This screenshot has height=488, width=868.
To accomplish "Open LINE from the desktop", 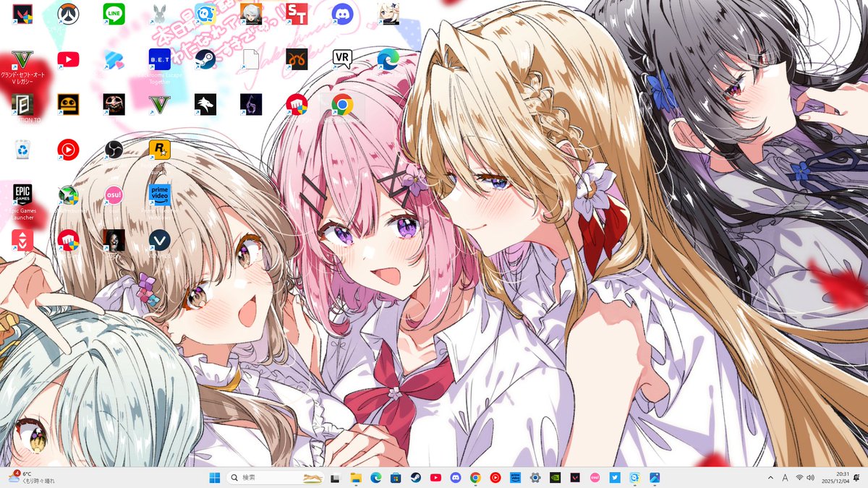I will 114,13.
